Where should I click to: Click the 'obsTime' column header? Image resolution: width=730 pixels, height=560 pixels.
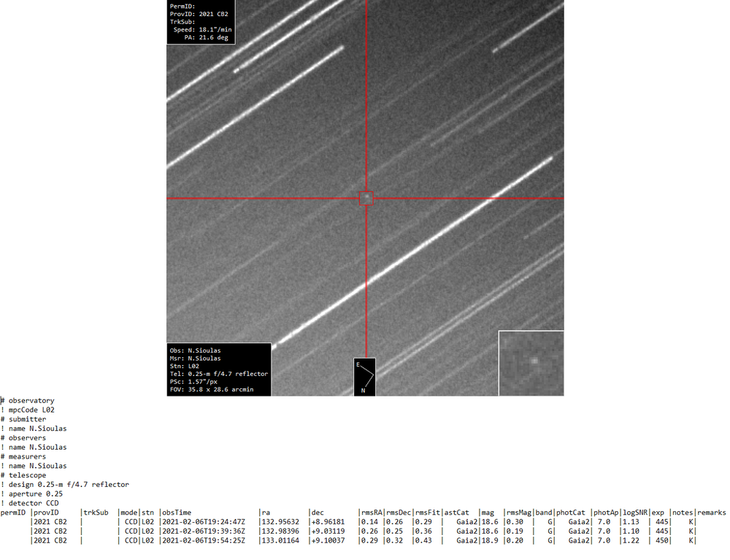(x=177, y=513)
